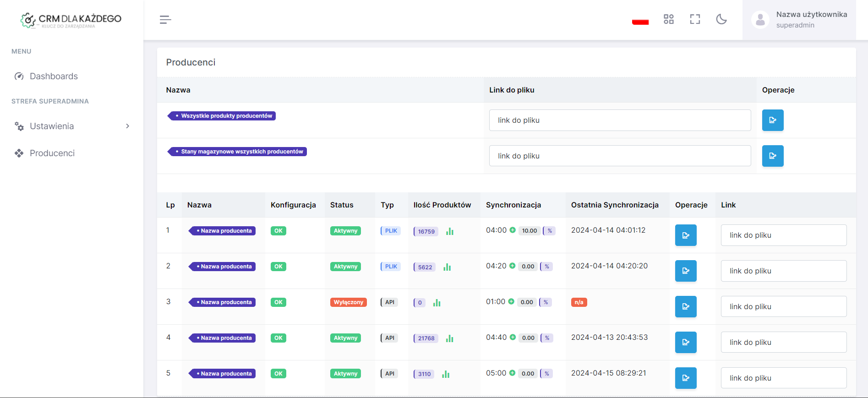Image resolution: width=868 pixels, height=398 pixels.
Task: Click the bar chart icon next to 21768
Action: [449, 339]
